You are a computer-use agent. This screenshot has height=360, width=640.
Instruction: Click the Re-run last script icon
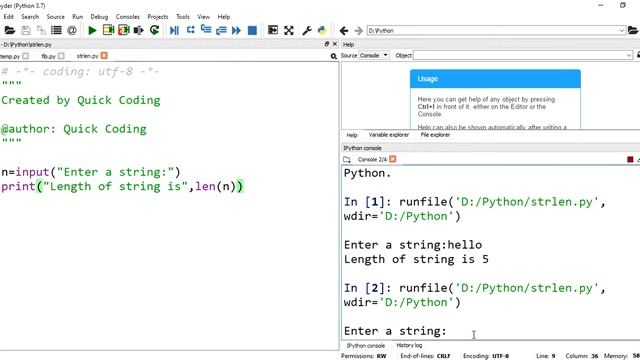tap(154, 30)
